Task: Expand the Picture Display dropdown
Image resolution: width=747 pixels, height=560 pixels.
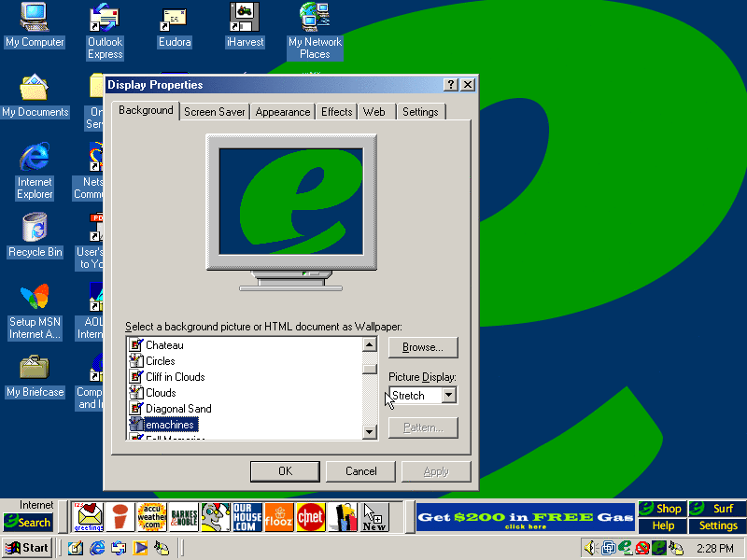Action: (x=448, y=396)
